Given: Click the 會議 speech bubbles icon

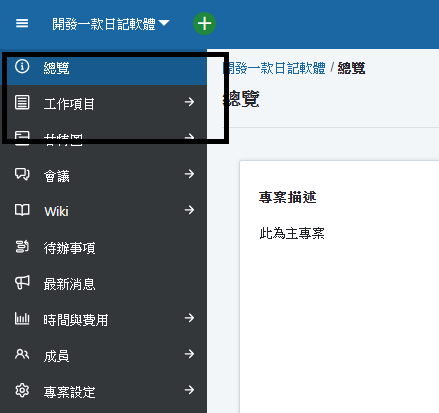Looking at the screenshot, I should point(22,174).
